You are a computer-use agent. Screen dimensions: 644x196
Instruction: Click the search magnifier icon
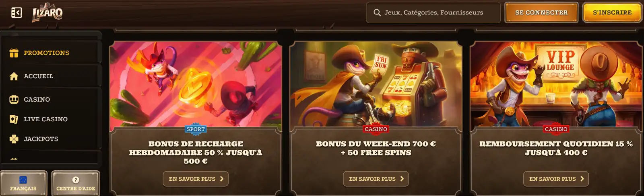tap(377, 12)
